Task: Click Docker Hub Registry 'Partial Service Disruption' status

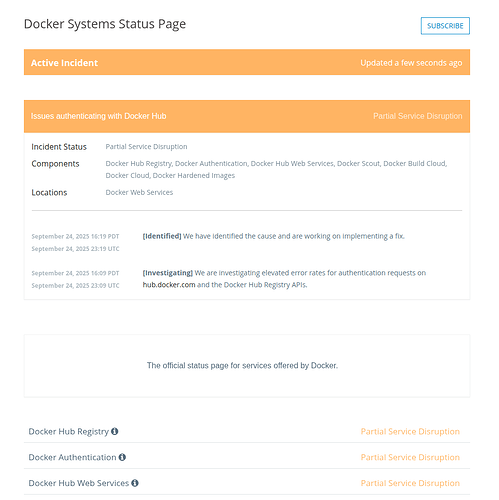Action: click(410, 431)
